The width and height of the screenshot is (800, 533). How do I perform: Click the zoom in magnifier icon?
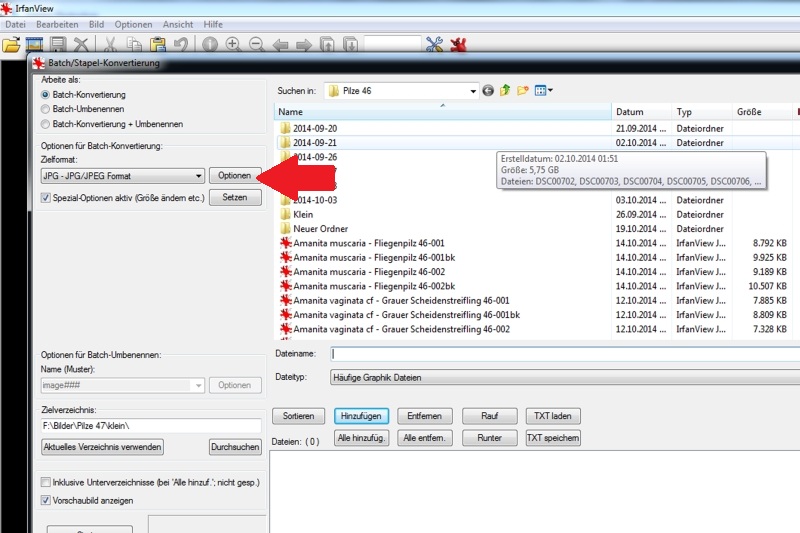pos(233,45)
